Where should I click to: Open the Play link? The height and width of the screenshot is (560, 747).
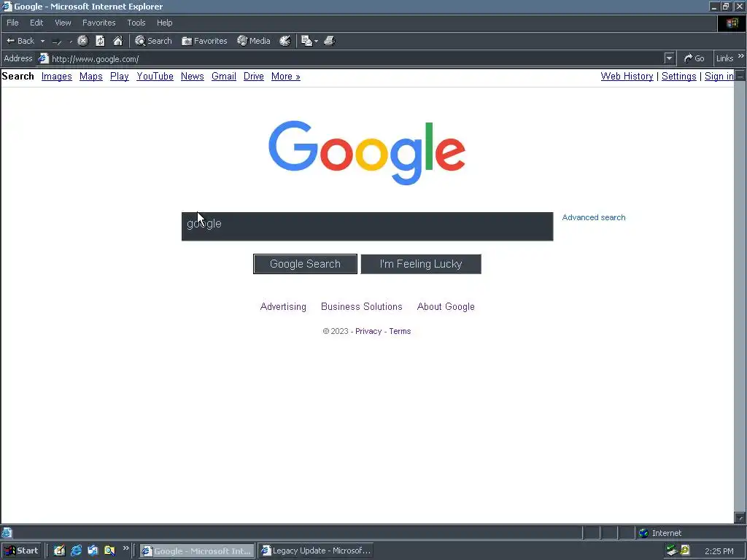[x=120, y=76]
